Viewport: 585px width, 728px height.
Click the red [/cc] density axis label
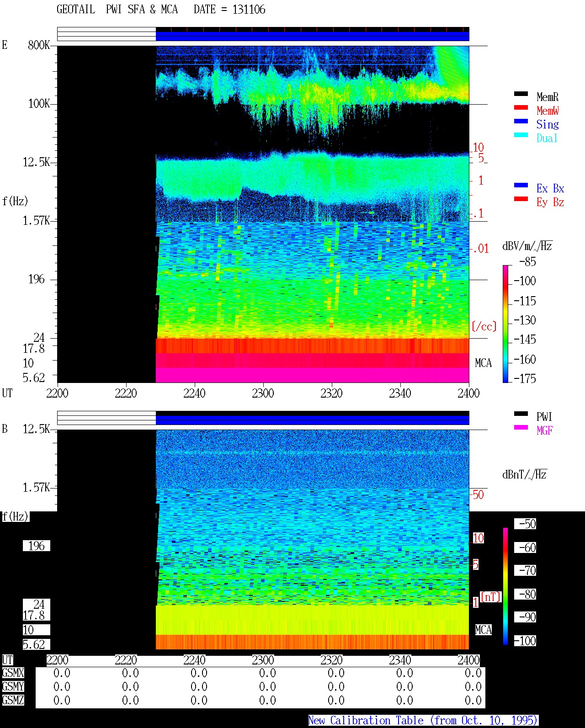tap(484, 326)
